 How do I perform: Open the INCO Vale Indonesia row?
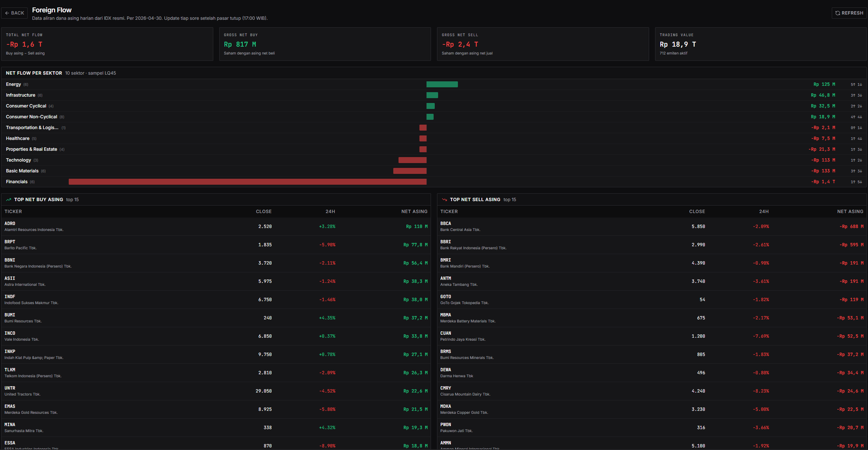click(x=216, y=336)
